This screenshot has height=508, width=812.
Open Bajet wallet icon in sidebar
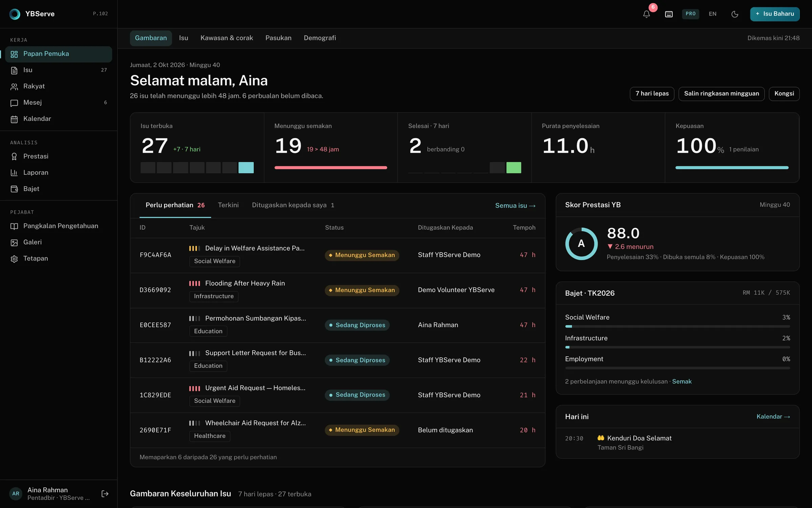coord(14,189)
